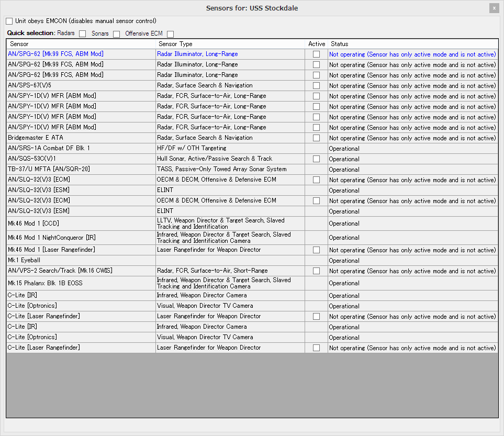Click 'LLTV, Weapon Director & Target Search' type cell
The height and width of the screenshot is (436, 504).
(x=230, y=223)
